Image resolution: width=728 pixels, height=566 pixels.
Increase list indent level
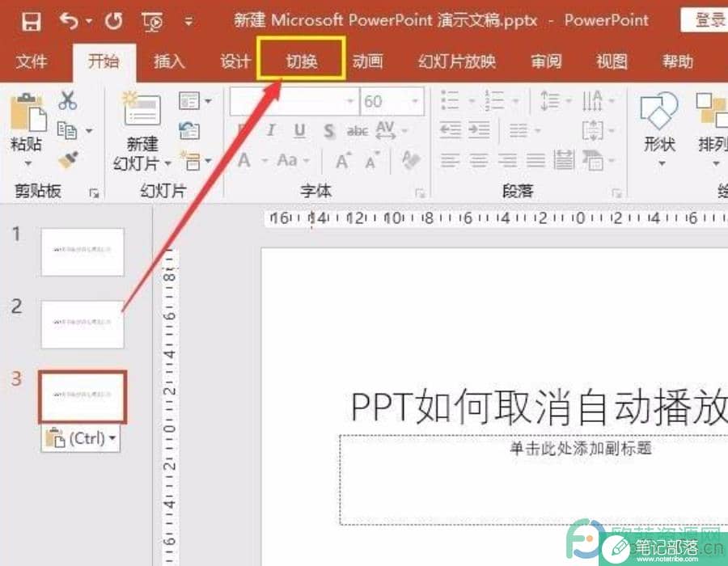click(x=479, y=130)
